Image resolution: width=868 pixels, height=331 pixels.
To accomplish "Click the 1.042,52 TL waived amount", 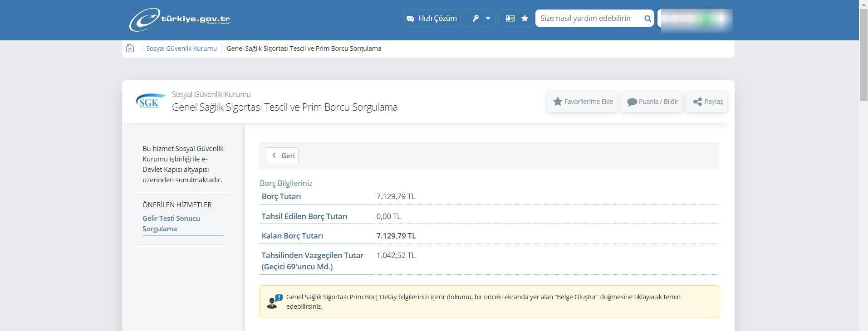I will 396,255.
